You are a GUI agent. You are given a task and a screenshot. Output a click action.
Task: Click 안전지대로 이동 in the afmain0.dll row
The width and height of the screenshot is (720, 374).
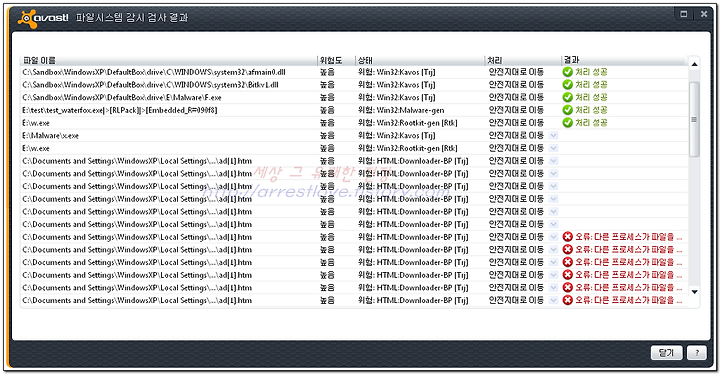tap(516, 72)
